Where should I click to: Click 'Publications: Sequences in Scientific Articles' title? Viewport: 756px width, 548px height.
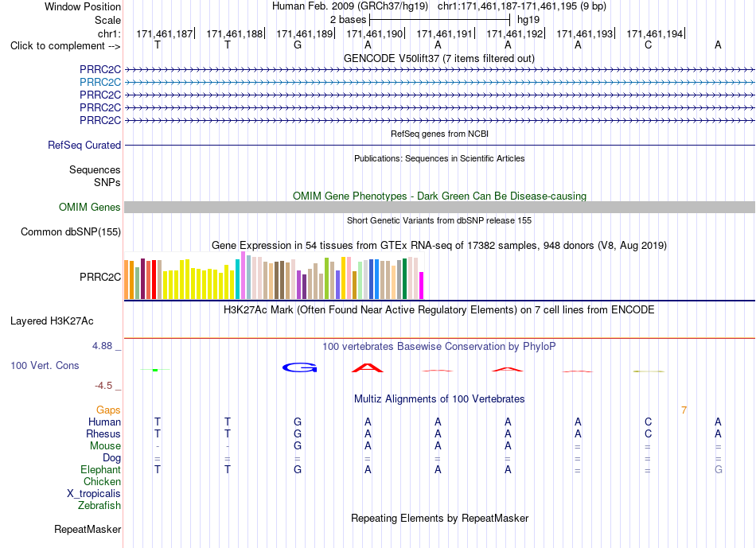pyautogui.click(x=439, y=158)
